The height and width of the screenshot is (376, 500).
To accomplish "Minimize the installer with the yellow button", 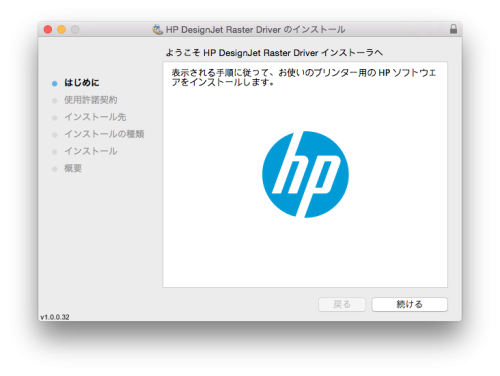I will pos(62,29).
